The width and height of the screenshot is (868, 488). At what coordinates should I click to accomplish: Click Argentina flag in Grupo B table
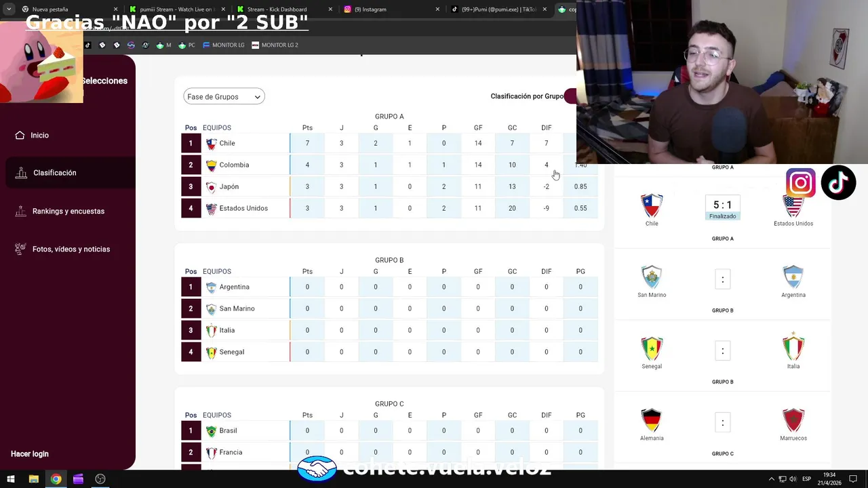pos(211,287)
